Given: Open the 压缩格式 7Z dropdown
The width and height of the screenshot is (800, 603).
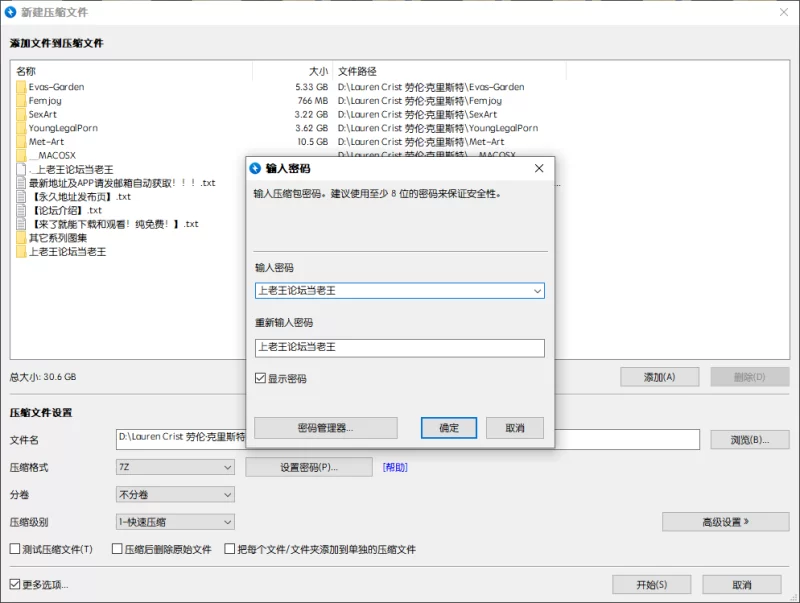Looking at the screenshot, I should [x=227, y=467].
